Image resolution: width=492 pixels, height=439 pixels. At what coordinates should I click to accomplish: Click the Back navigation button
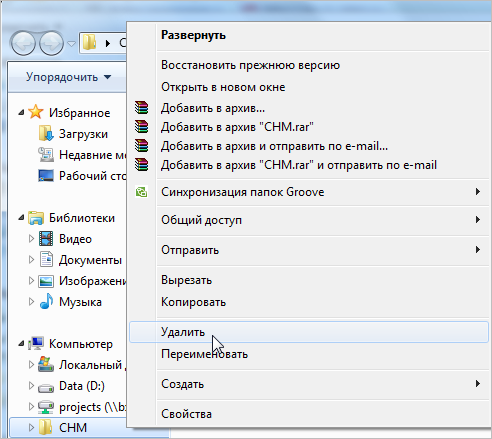[23, 43]
